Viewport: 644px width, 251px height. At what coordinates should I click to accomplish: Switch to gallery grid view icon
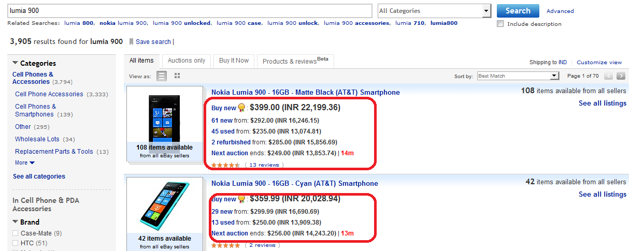coord(177,76)
